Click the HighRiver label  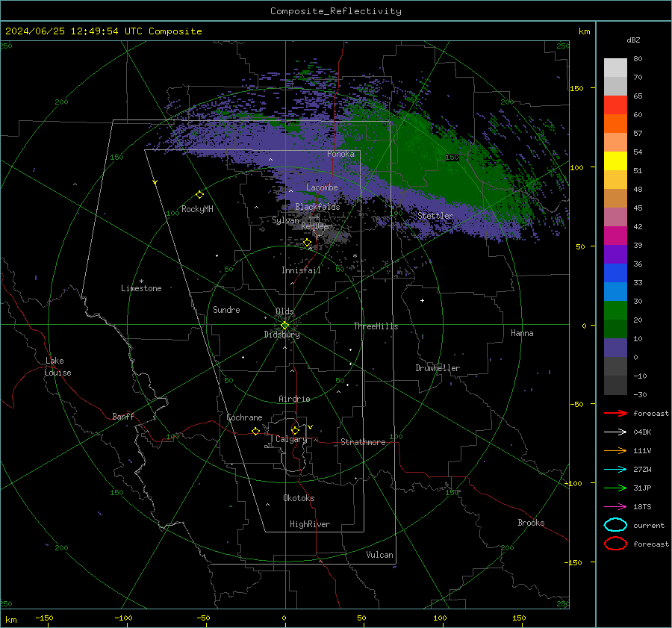(310, 524)
